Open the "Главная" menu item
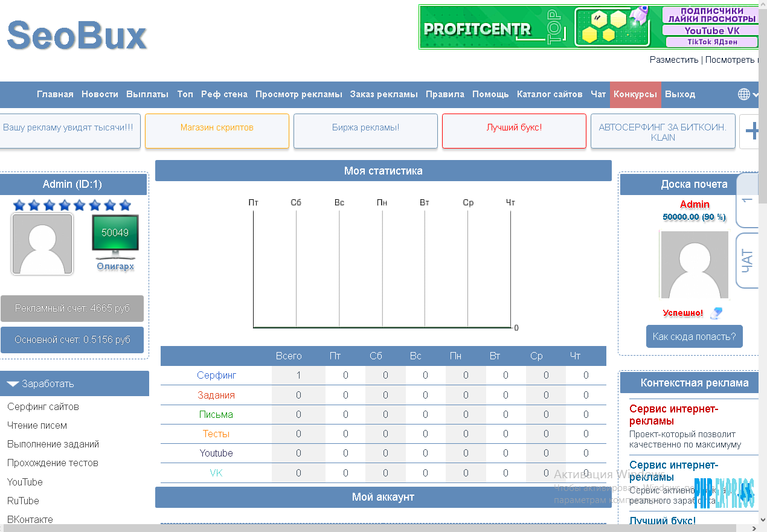 [55, 94]
